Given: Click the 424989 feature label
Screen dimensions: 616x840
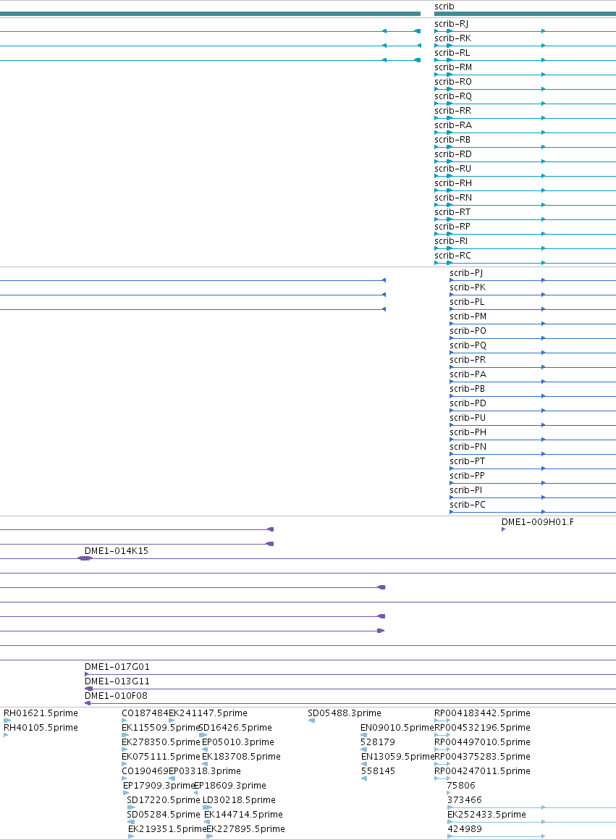Looking at the screenshot, I should (x=465, y=828).
